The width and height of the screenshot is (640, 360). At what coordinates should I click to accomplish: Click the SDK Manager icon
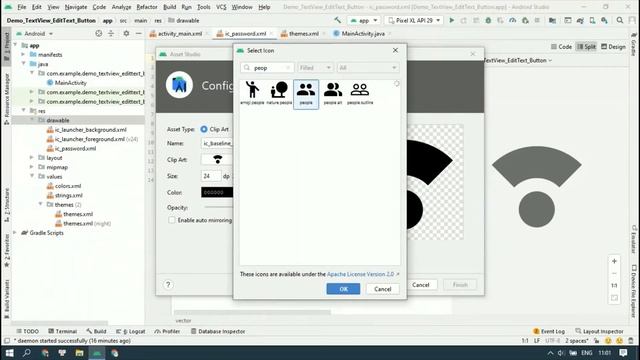tap(604, 20)
